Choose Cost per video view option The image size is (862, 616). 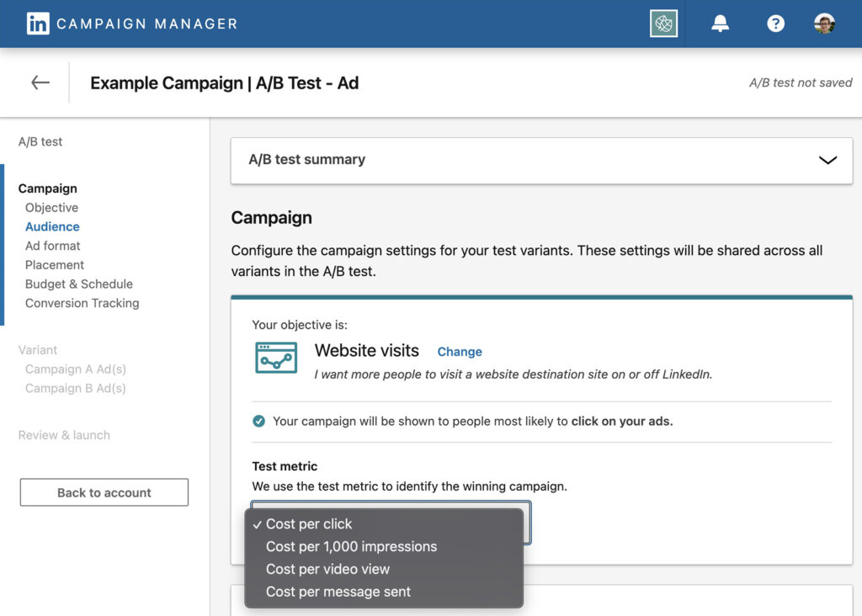tap(327, 569)
